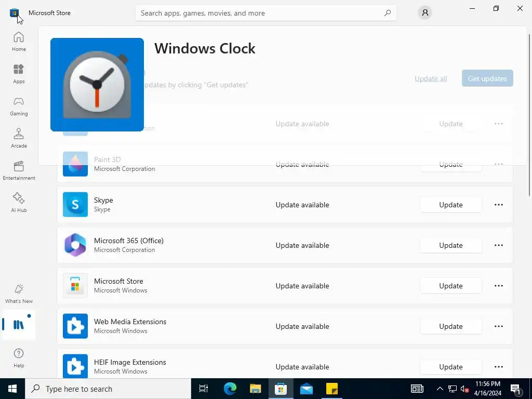Open Sticky Notes from the taskbar
Viewport: 532px width, 399px height.
point(332,389)
